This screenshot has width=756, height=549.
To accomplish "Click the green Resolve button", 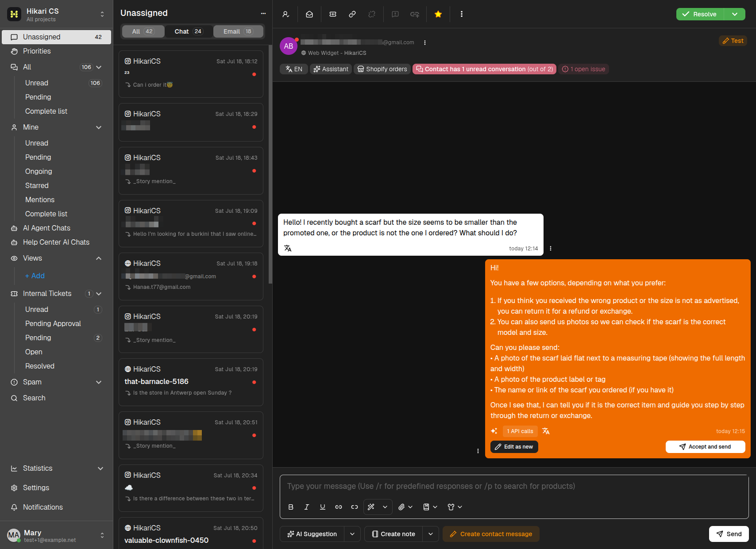I will coord(700,14).
